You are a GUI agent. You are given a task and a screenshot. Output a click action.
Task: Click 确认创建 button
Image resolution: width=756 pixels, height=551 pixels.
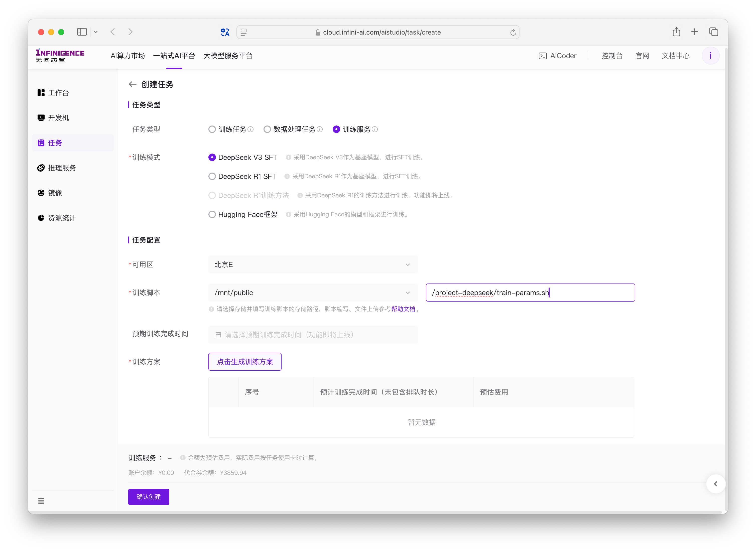[x=149, y=497]
